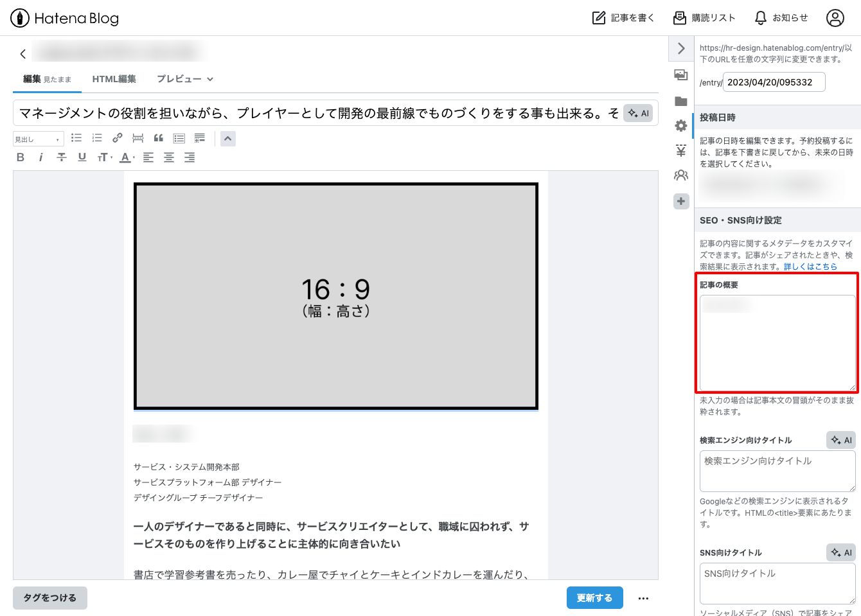Collapse the sidebar with the chevron arrow
The image size is (861, 616).
click(x=681, y=49)
